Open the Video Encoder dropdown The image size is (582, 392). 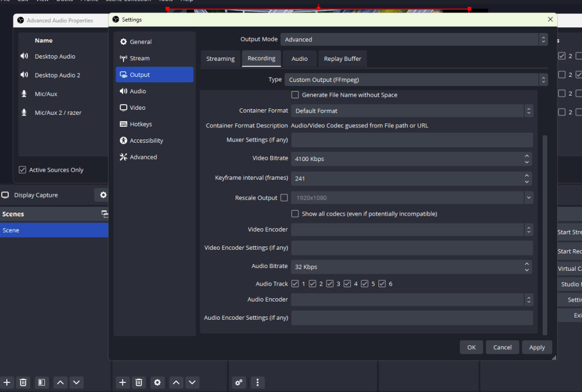(x=412, y=230)
